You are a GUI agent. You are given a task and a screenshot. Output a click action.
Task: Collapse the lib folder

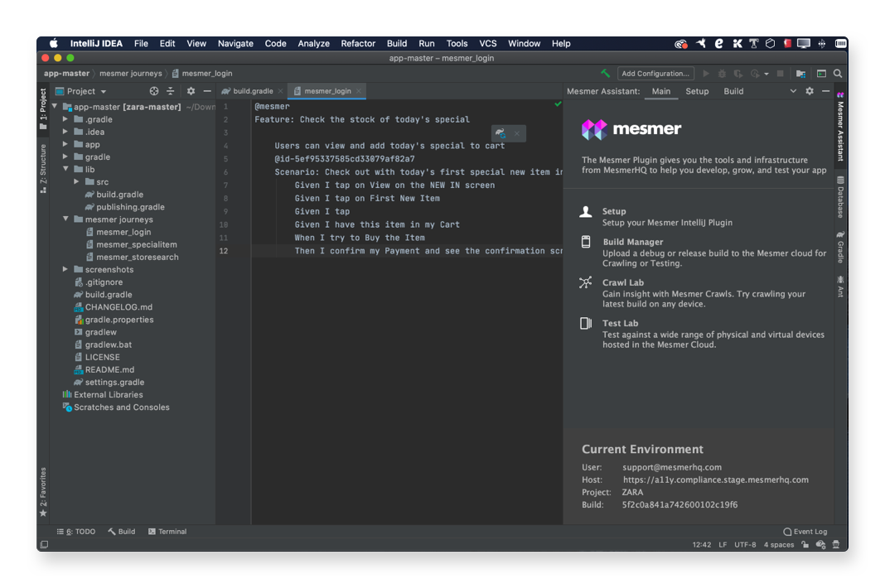pos(65,169)
